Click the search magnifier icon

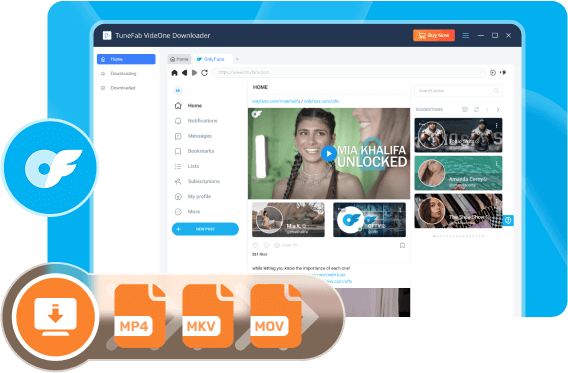tap(496, 91)
